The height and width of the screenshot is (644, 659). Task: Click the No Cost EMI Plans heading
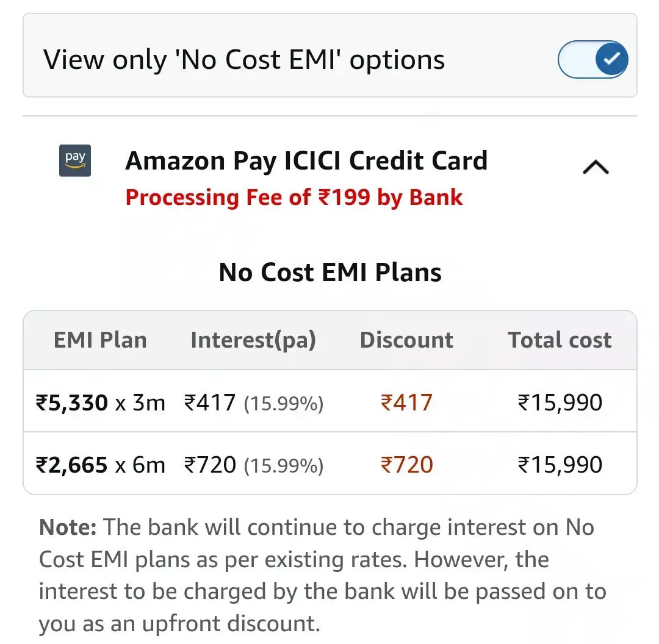330,272
